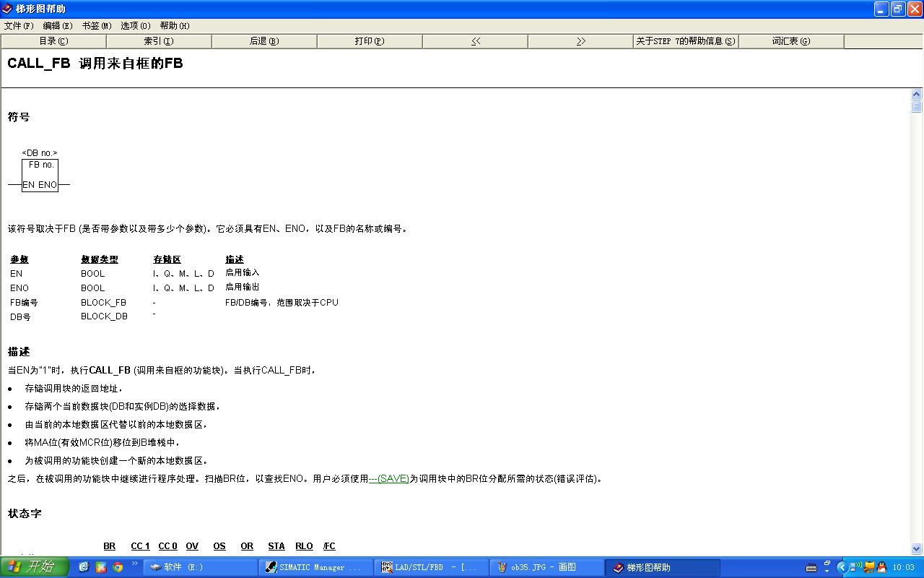Switch to LAD/STL/FBD editor taskbar window
This screenshot has height=578, width=924.
431,567
